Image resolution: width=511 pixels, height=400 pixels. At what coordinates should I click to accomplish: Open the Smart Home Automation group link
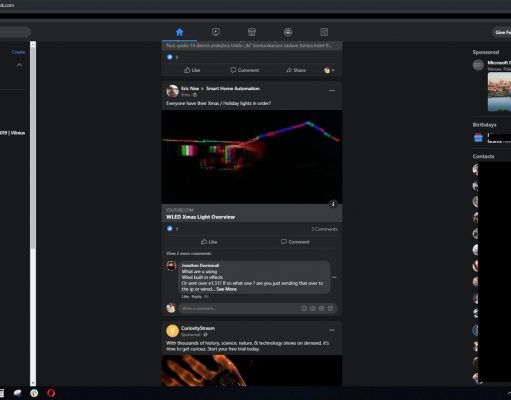point(233,88)
